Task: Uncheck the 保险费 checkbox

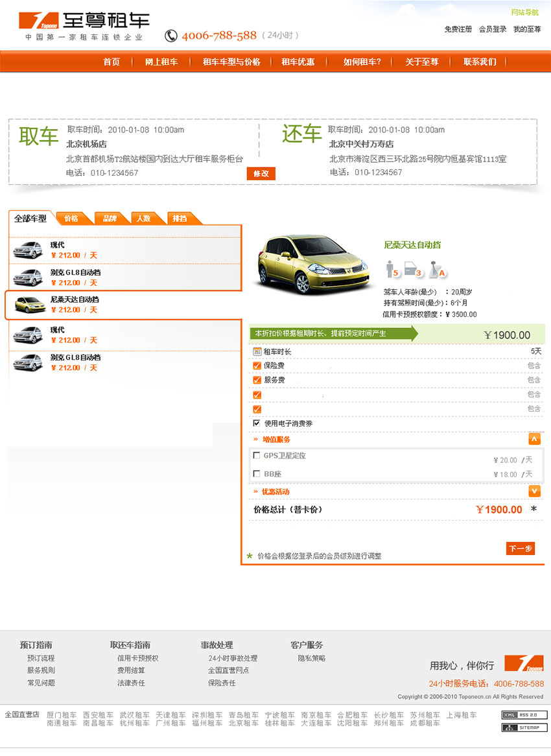Action: [x=257, y=366]
